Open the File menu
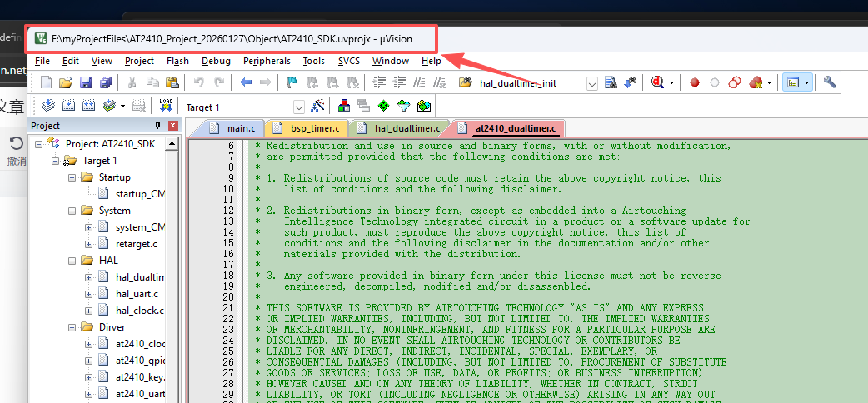The width and height of the screenshot is (868, 403). 42,61
